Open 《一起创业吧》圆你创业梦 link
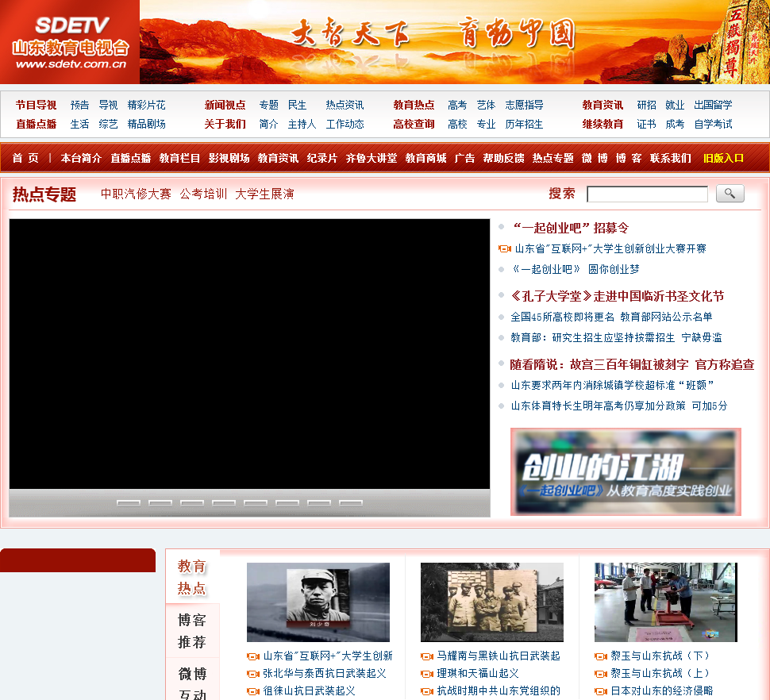This screenshot has height=700, width=770. point(575,270)
